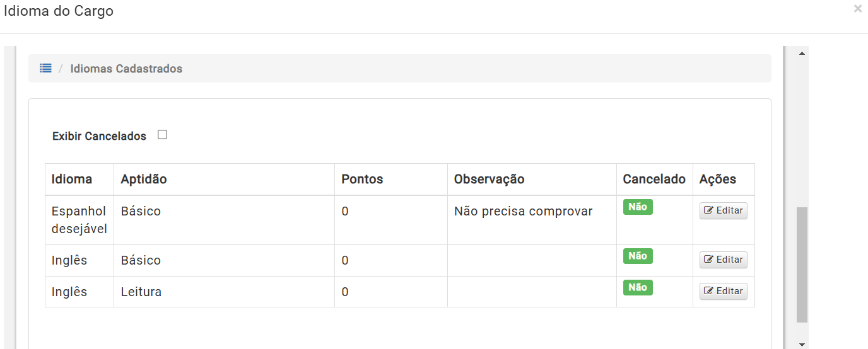The height and width of the screenshot is (349, 868).
Task: Click the Leitura aptitude cell
Action: coord(141,292)
